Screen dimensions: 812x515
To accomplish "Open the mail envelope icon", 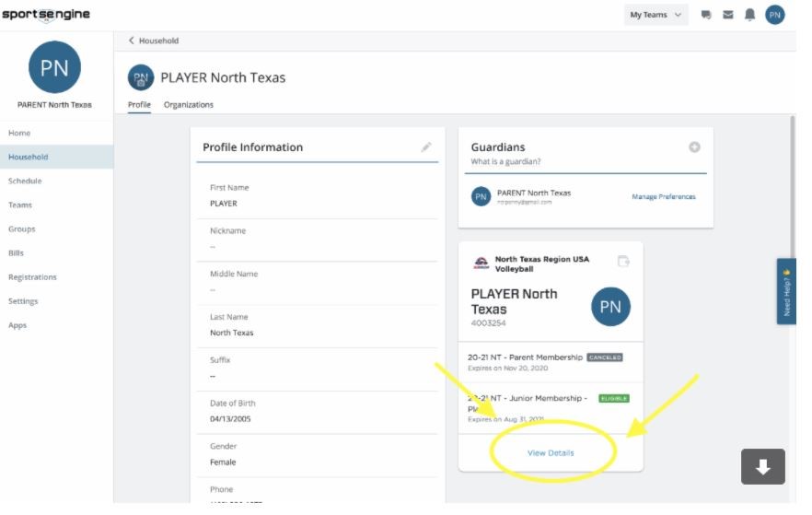I will [728, 15].
